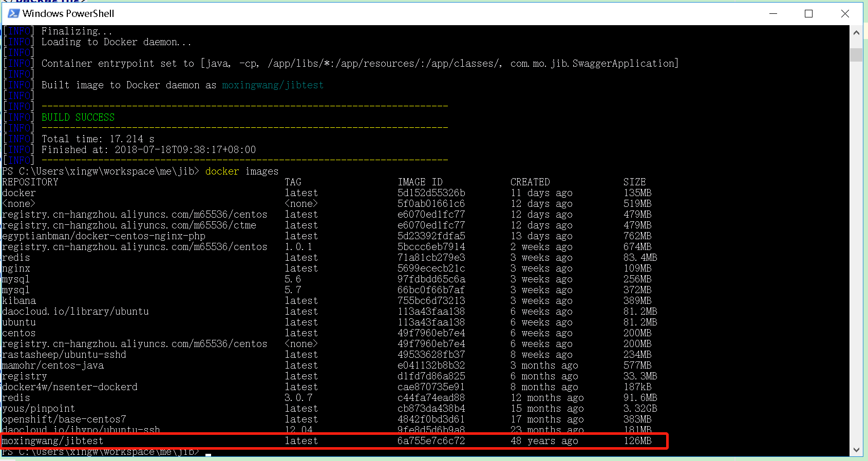
Task: Click the 'Container entrypoint set to' line
Action: [360, 64]
